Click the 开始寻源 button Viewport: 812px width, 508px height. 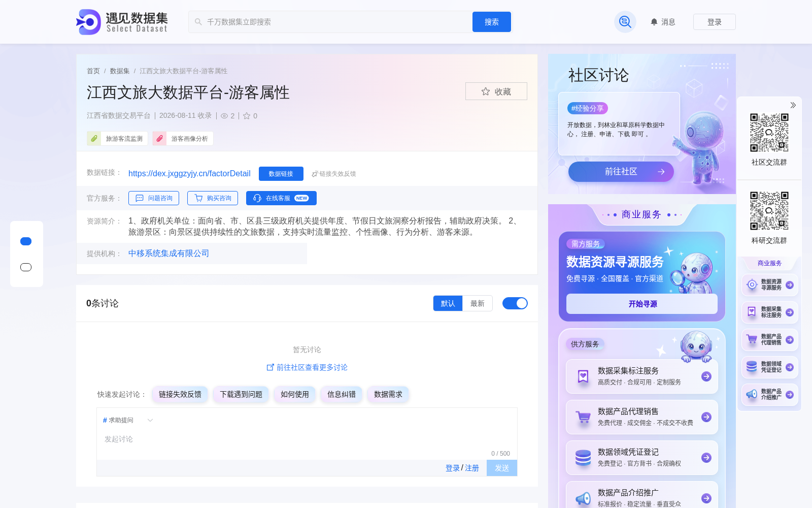[642, 304]
